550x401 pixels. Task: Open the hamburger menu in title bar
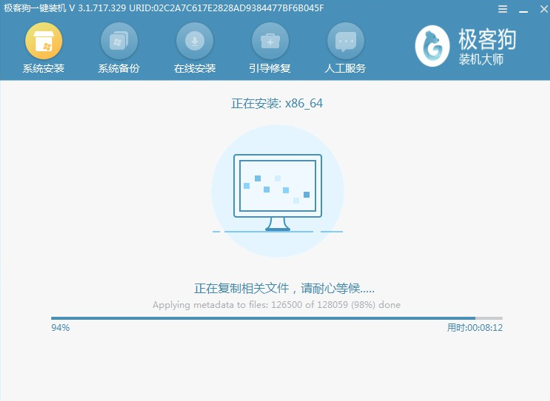pyautogui.click(x=503, y=9)
